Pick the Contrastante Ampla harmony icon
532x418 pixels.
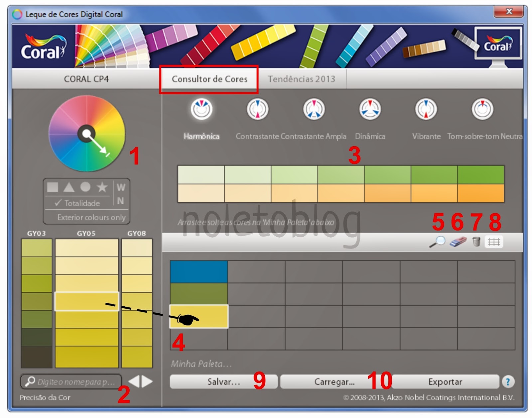click(x=314, y=109)
